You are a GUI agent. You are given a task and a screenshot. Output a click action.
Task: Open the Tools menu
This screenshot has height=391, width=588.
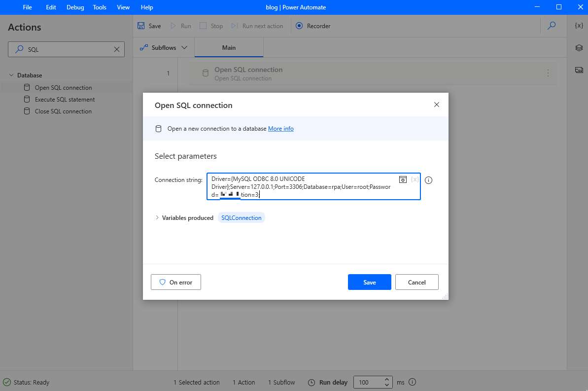point(100,7)
